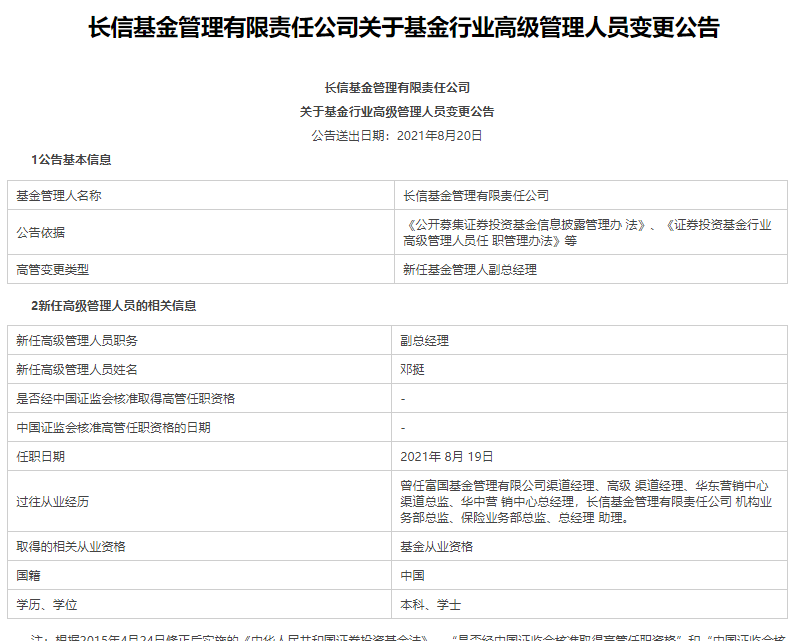The image size is (801, 641).
Task: Click the '长信基金管理有限责任公司' table value cell
Action: pos(591,195)
